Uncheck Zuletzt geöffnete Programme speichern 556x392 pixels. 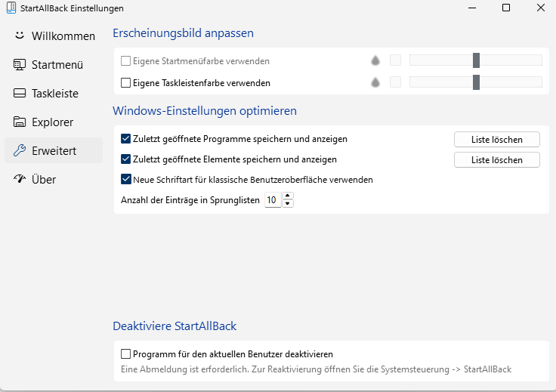tap(126, 139)
